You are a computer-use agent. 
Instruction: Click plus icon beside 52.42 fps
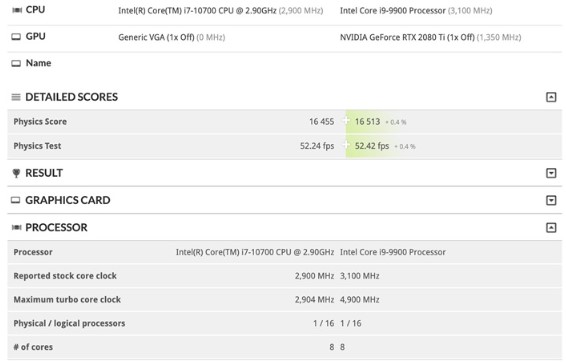point(346,145)
